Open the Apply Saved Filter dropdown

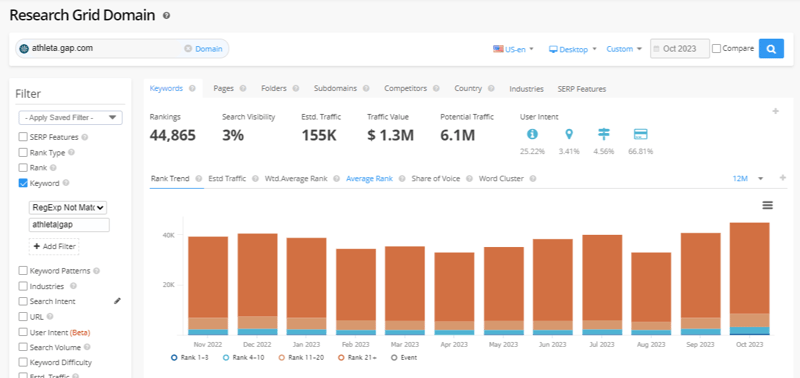tap(70, 118)
